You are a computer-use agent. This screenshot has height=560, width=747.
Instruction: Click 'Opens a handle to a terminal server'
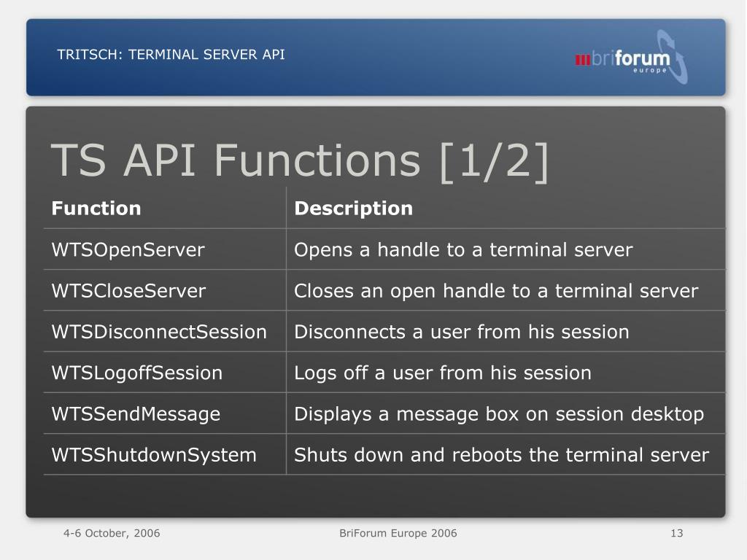(463, 249)
